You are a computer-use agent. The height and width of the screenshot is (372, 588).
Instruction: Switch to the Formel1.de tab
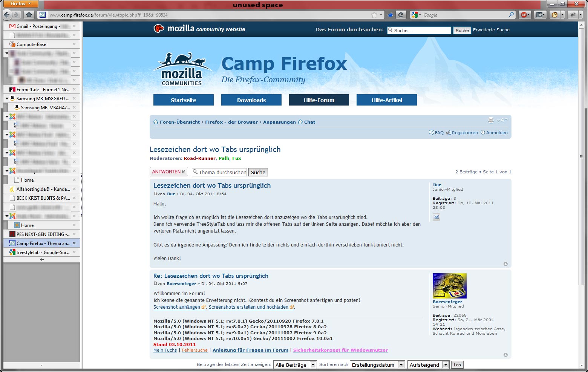point(41,89)
